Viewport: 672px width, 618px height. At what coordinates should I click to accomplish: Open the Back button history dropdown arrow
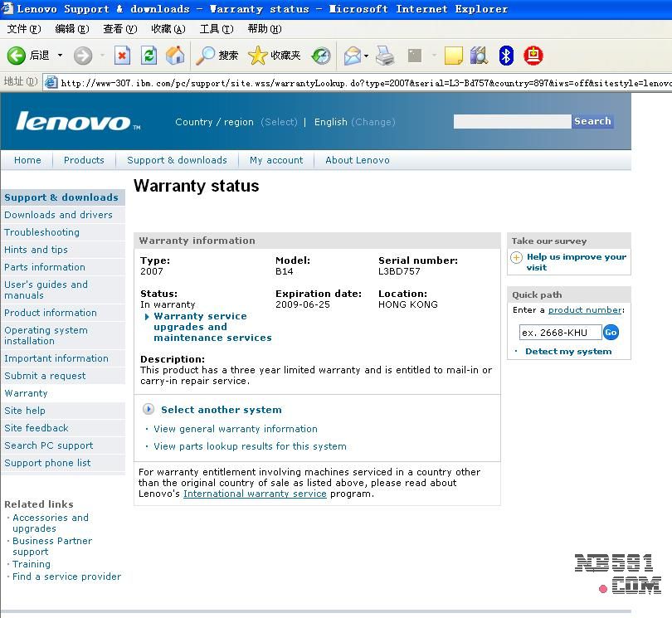[60, 56]
